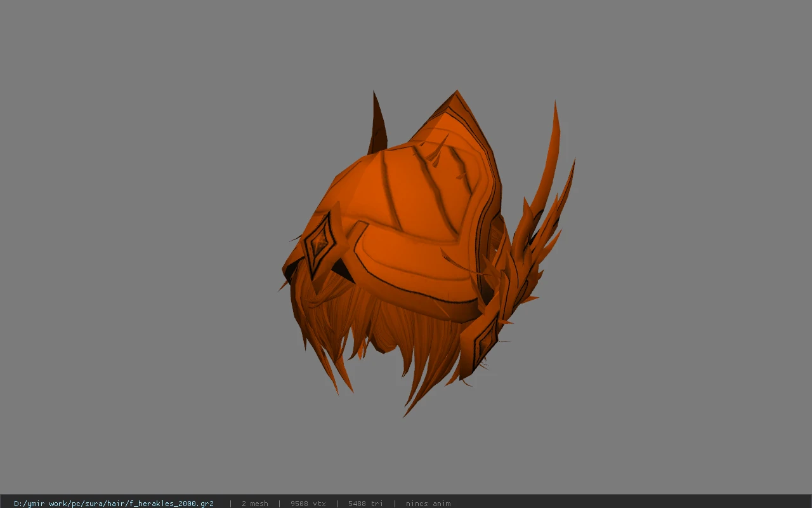Click the file path f_herakles_2000.gr2
This screenshot has width=812, height=508.
(x=114, y=504)
